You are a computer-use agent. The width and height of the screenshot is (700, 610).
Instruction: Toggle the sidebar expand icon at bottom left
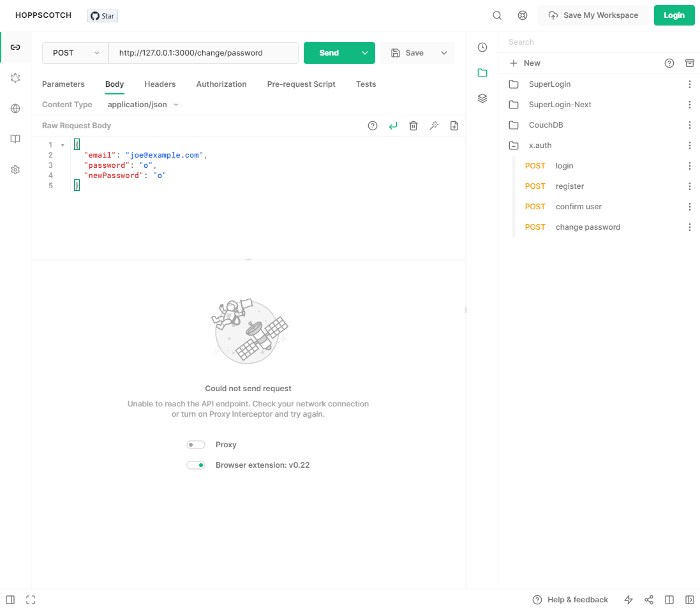tap(10, 600)
